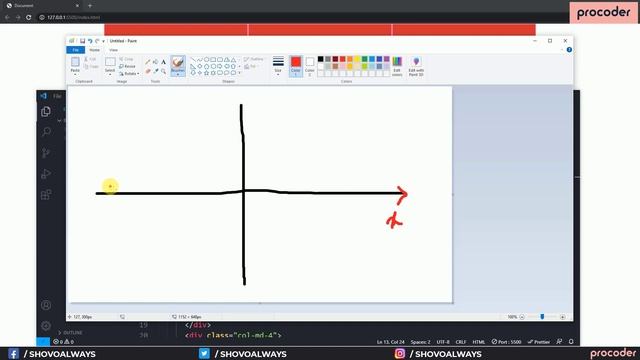640x360 pixels.
Task: Open VS Code Run and Debug icon
Action: coord(46,173)
